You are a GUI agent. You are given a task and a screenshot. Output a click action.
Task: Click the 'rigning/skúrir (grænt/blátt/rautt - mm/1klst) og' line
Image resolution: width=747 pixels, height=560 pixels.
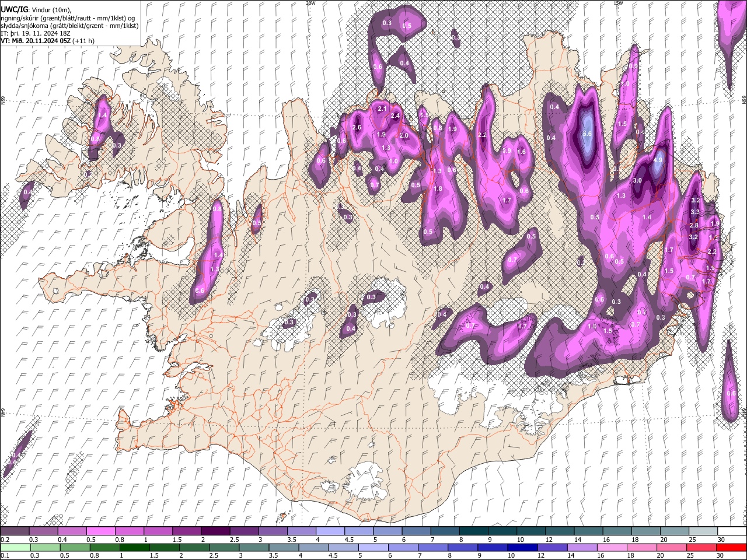coord(68,17)
